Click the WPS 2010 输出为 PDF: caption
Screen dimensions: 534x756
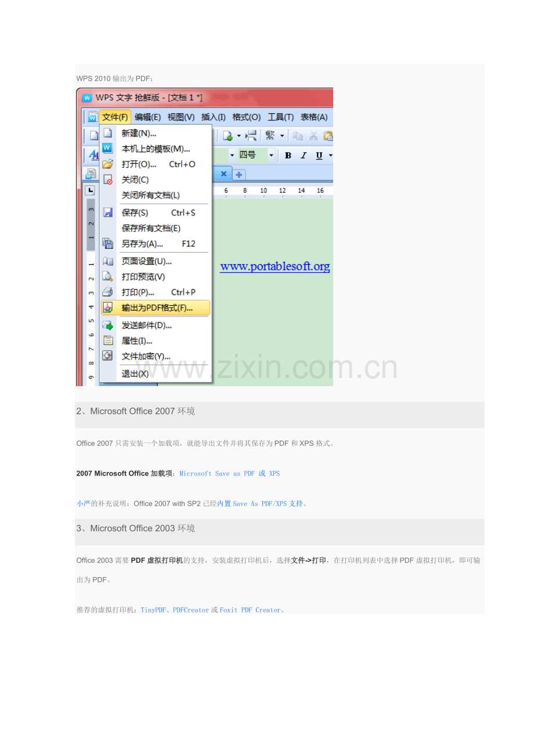[114, 78]
